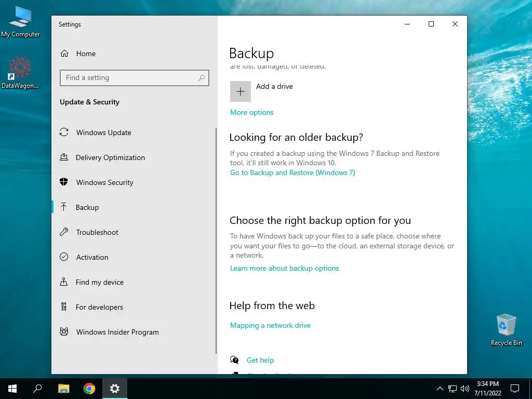The image size is (532, 399).
Task: Show hidden system tray icons
Action: coord(440,389)
